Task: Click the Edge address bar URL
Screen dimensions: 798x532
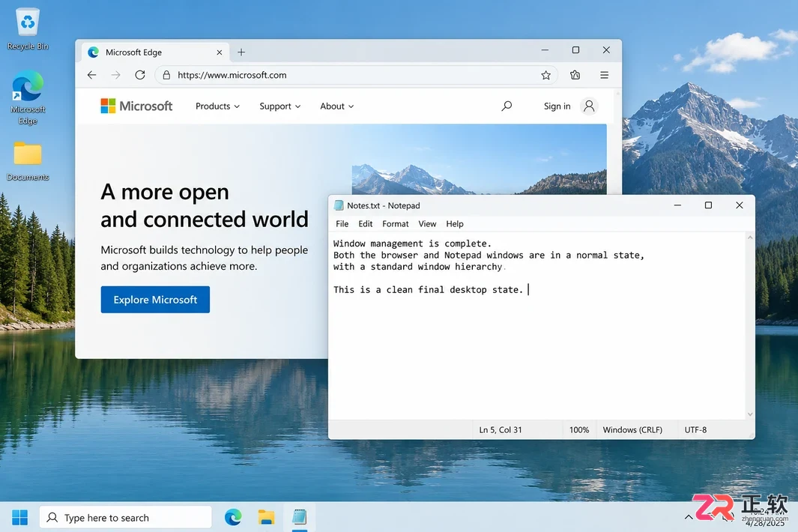Action: (232, 75)
